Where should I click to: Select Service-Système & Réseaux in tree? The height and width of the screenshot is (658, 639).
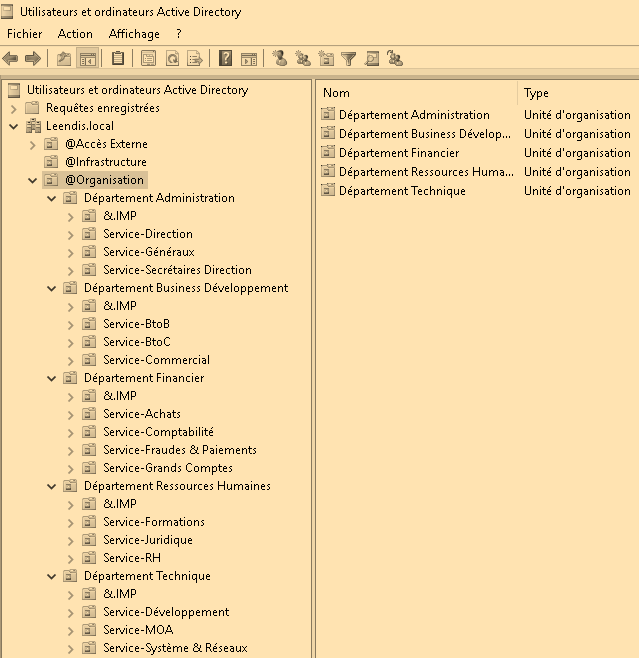[175, 648]
